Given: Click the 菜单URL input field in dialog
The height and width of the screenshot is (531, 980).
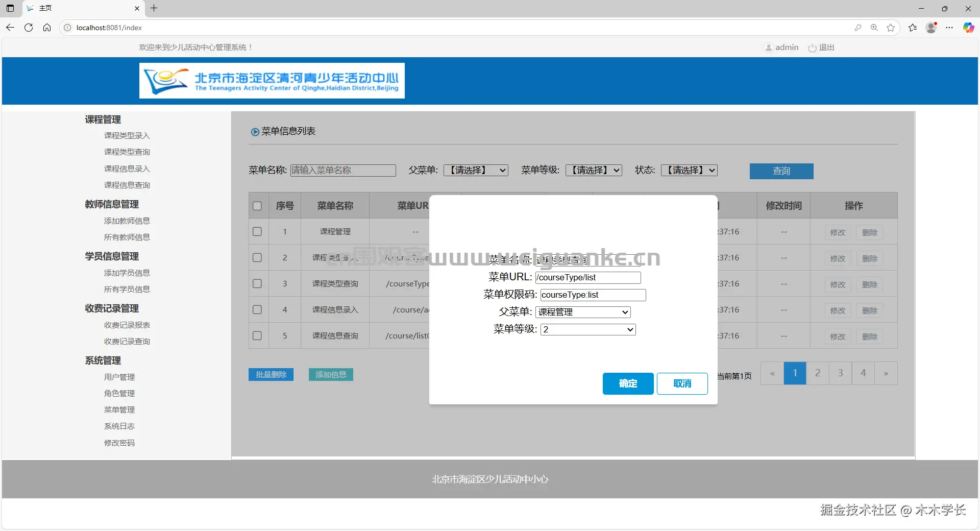Looking at the screenshot, I should tap(588, 277).
